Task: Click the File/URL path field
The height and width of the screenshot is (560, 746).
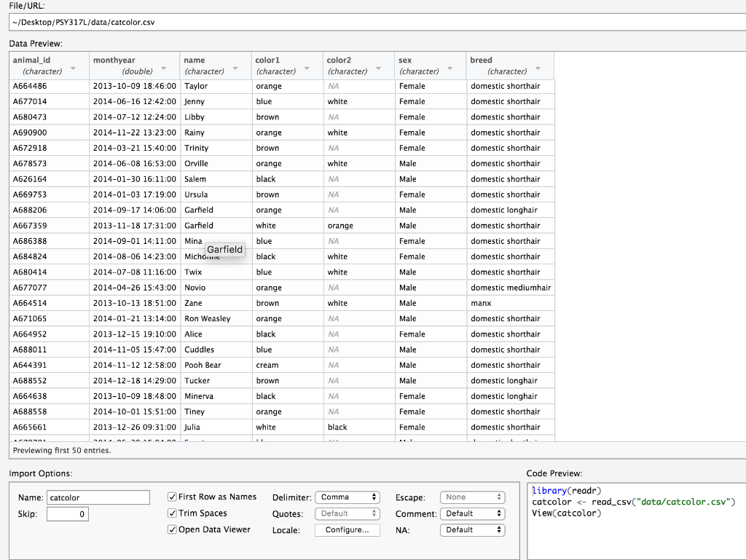Action: click(377, 23)
